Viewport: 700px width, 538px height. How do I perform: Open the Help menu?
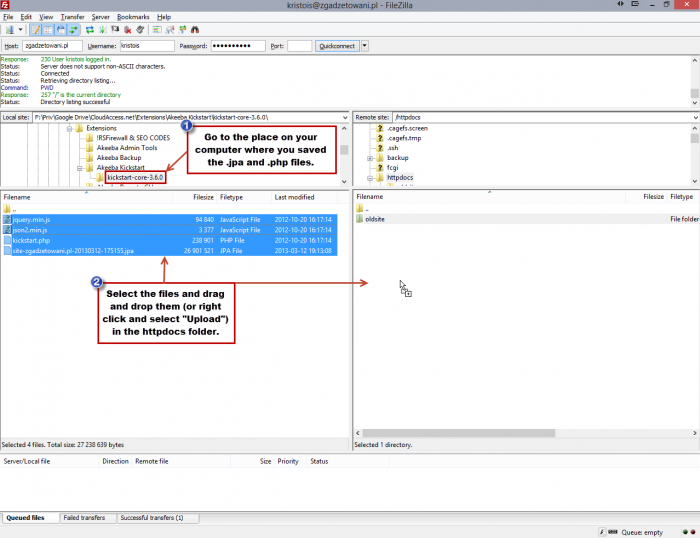pyautogui.click(x=164, y=17)
